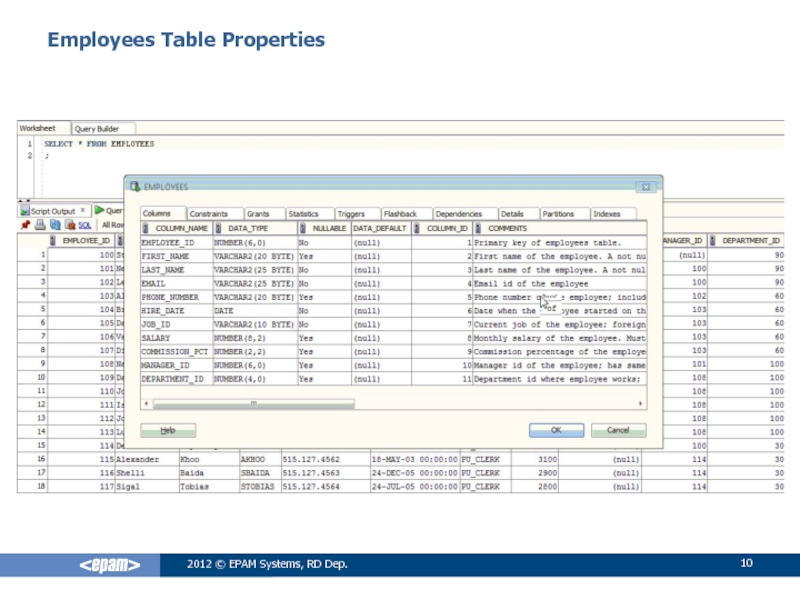Screen dimensions: 800x600
Task: Click the sort icon beside DEPARTMENT_ID grid header
Action: [x=715, y=241]
